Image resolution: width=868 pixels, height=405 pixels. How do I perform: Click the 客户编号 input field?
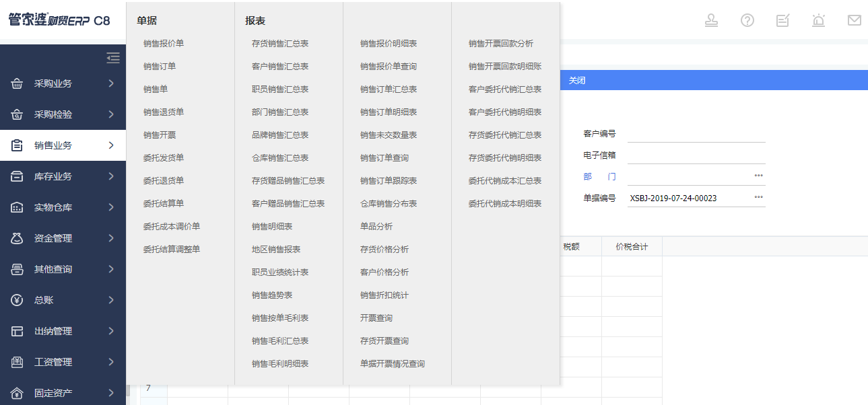[696, 134]
